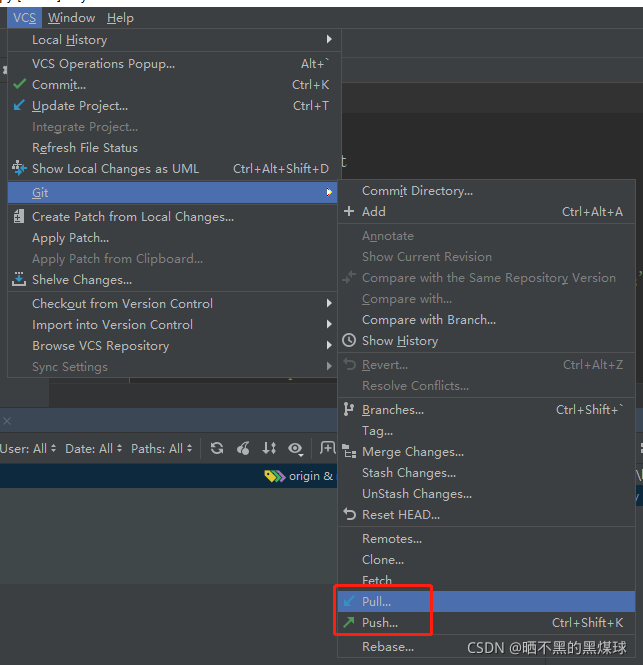Image resolution: width=643 pixels, height=665 pixels.
Task: Open the Paths: All filter dropdown
Action: click(x=162, y=448)
